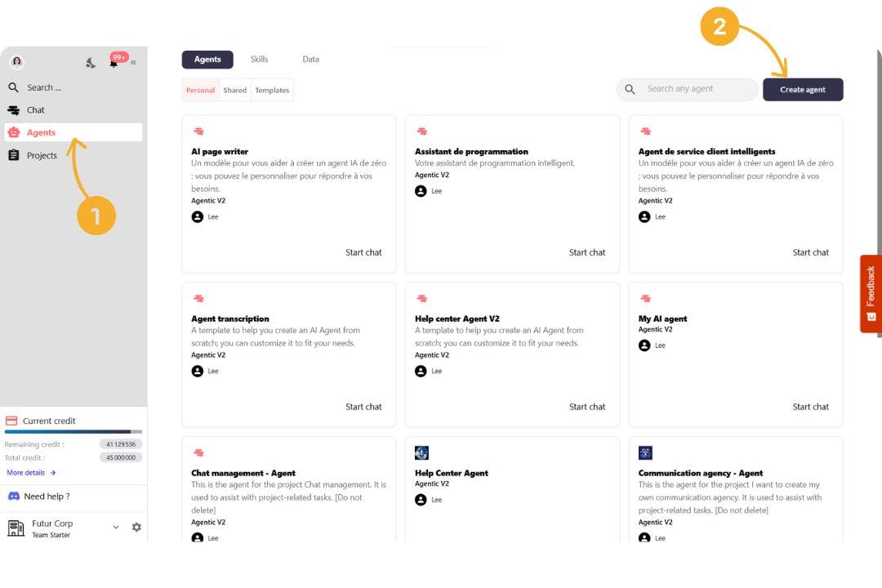Click the Create agent button
This screenshot has width=882, height=588.
coord(802,90)
